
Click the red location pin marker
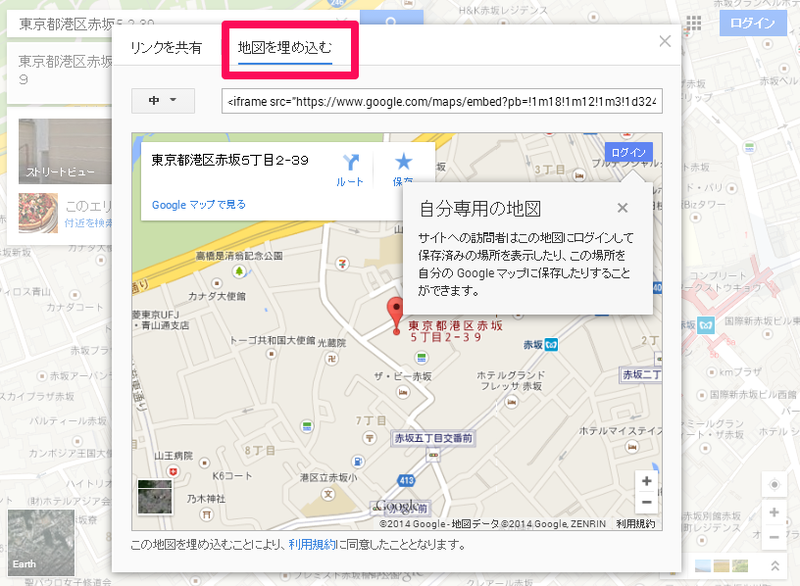(395, 317)
